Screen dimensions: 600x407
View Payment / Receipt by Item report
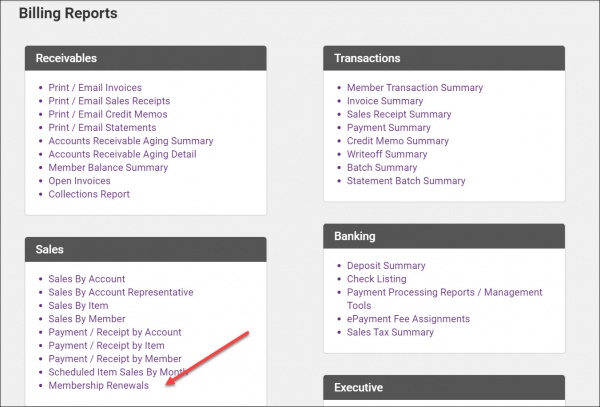[x=106, y=345]
